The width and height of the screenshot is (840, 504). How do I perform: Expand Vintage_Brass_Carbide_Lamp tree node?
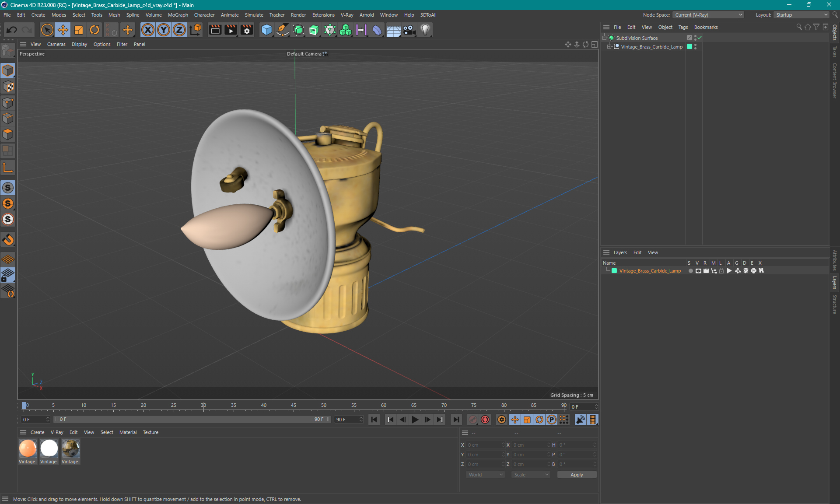click(x=609, y=46)
